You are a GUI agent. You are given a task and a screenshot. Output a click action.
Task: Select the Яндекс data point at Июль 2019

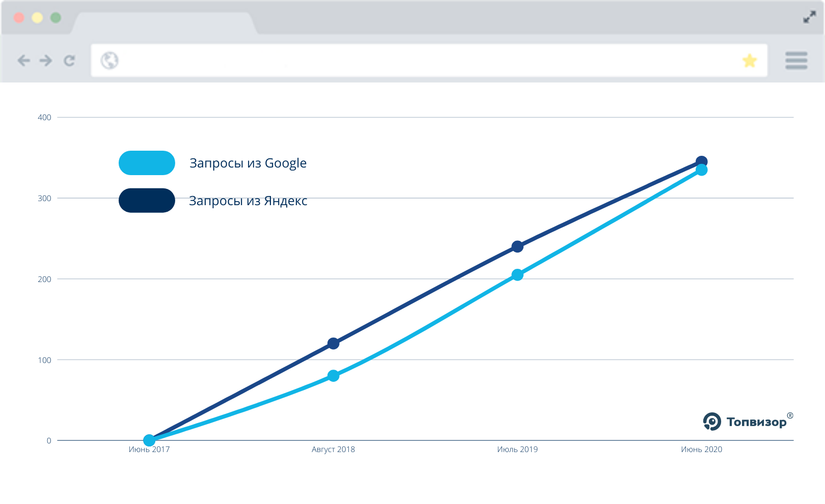point(517,246)
